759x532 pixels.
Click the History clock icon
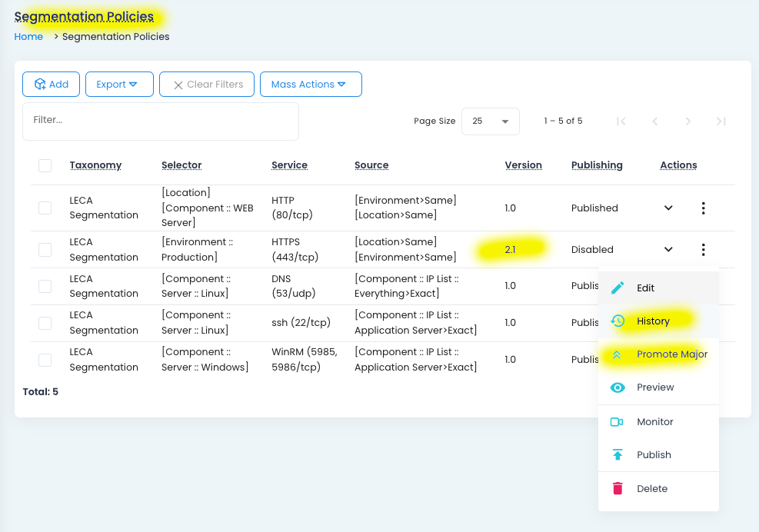pos(618,321)
